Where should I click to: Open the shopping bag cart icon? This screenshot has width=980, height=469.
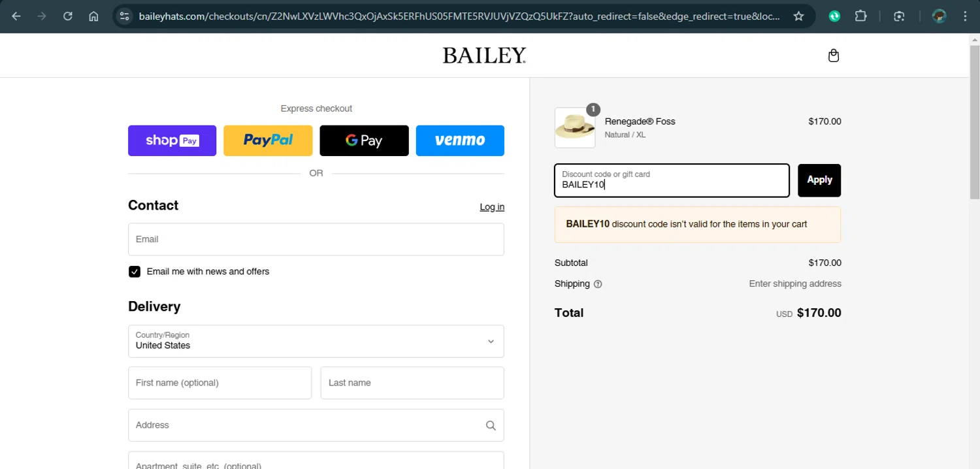pos(834,56)
